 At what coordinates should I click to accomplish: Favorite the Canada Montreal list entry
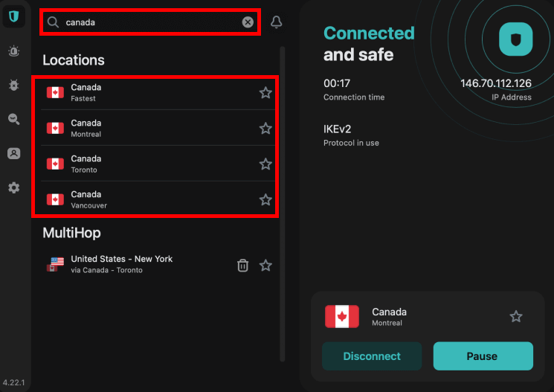tap(265, 128)
